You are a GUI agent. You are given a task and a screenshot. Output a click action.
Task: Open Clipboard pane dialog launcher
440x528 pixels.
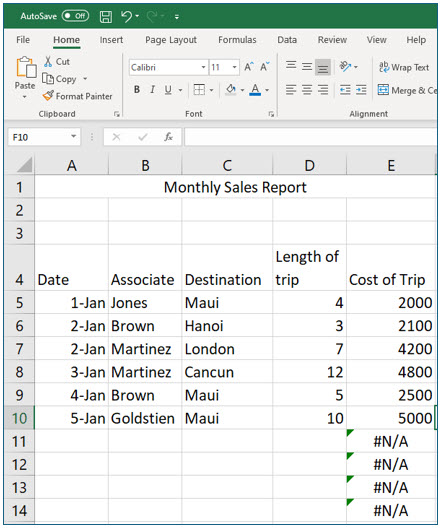(x=117, y=114)
